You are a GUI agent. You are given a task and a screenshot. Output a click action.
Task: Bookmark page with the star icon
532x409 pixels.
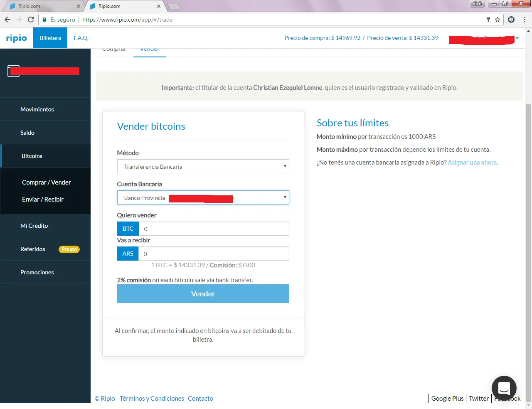[x=498, y=20]
